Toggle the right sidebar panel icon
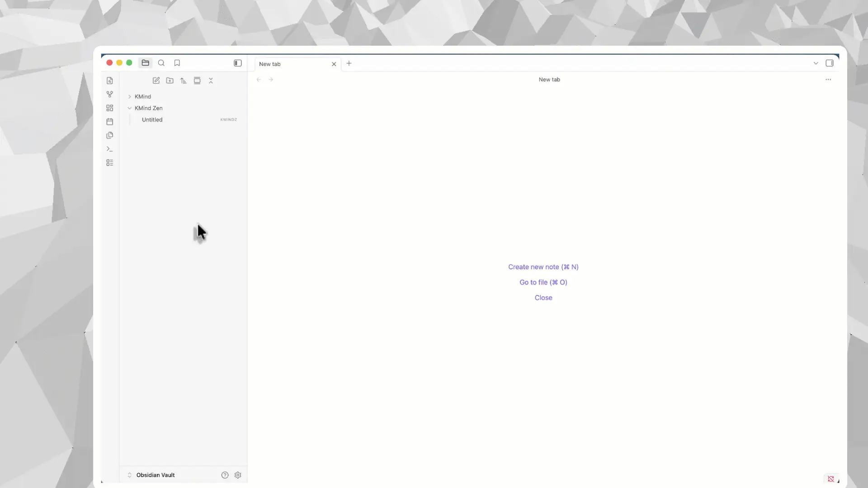Image resolution: width=868 pixels, height=488 pixels. 830,63
